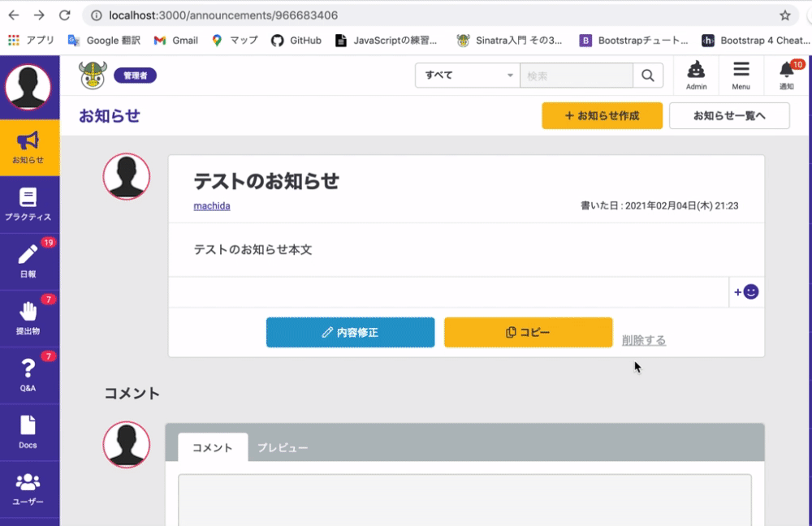Click the コピー copy button

tap(528, 332)
